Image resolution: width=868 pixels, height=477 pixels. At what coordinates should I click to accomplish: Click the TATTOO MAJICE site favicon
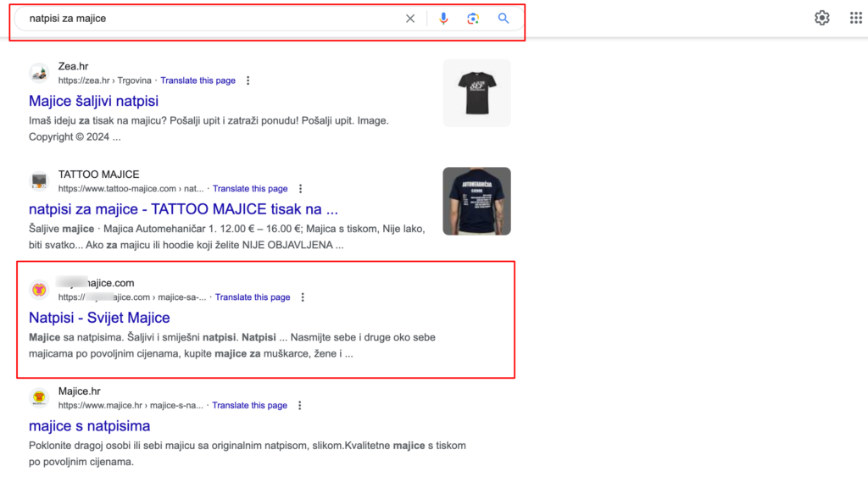[x=39, y=181]
